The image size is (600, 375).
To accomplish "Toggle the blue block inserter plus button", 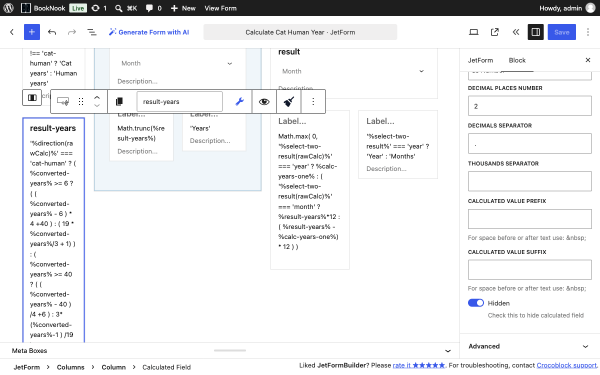I will coord(32,32).
